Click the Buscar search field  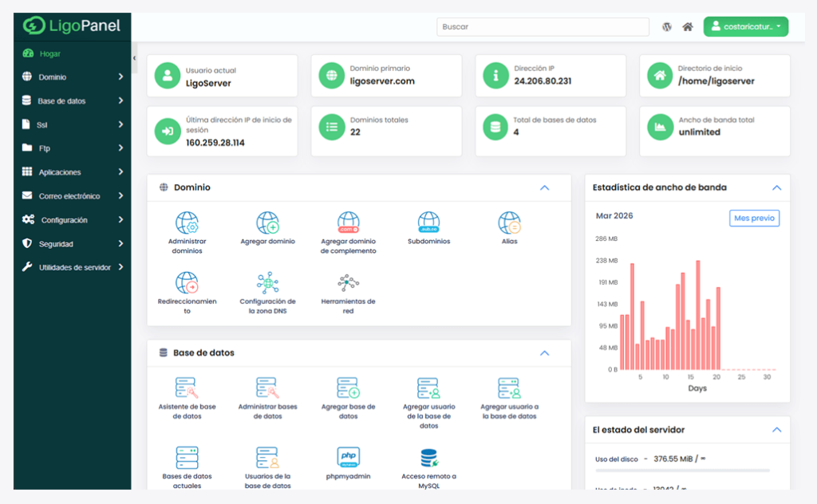pos(543,27)
